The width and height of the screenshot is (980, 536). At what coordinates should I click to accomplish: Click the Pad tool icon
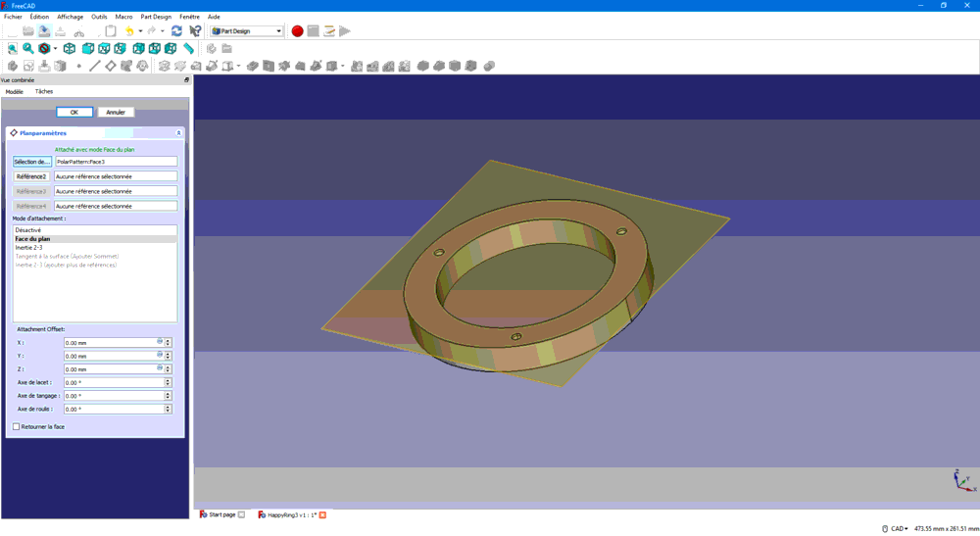(165, 66)
